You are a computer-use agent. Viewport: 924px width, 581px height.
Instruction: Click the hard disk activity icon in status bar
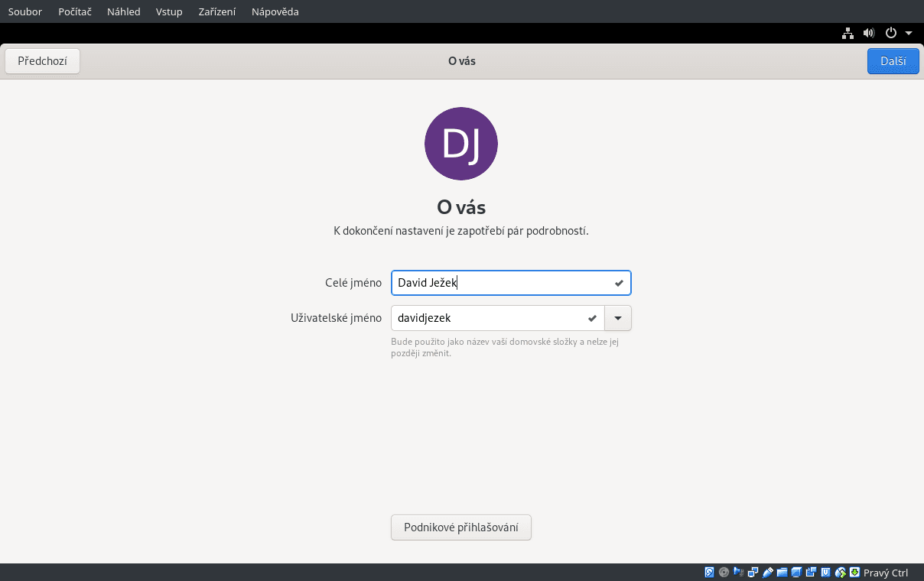coord(710,572)
